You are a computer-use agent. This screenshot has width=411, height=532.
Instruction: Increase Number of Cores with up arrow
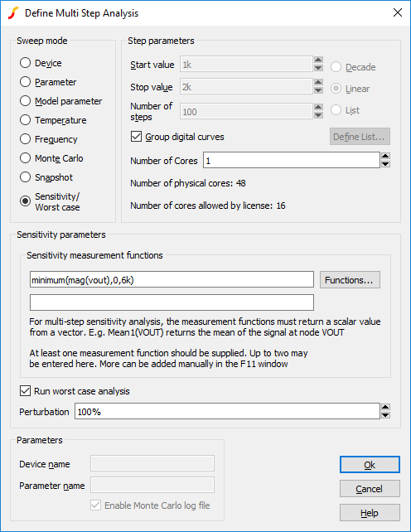[x=385, y=156]
